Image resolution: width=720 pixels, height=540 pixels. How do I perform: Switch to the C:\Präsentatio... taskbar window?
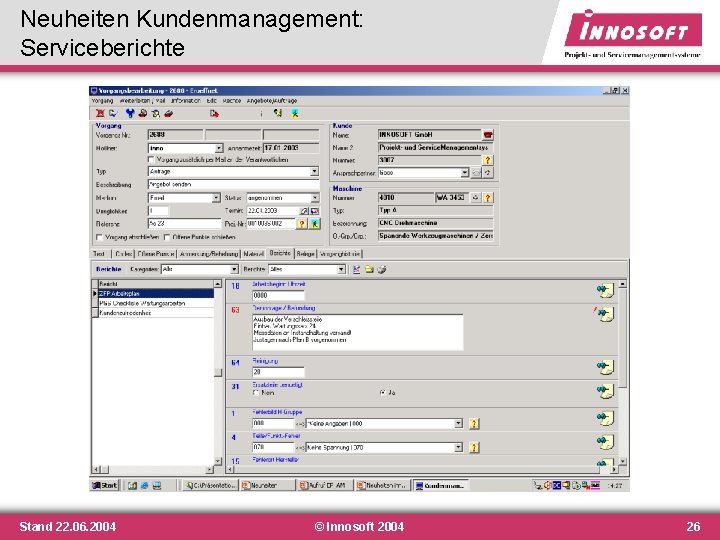pyautogui.click(x=211, y=485)
